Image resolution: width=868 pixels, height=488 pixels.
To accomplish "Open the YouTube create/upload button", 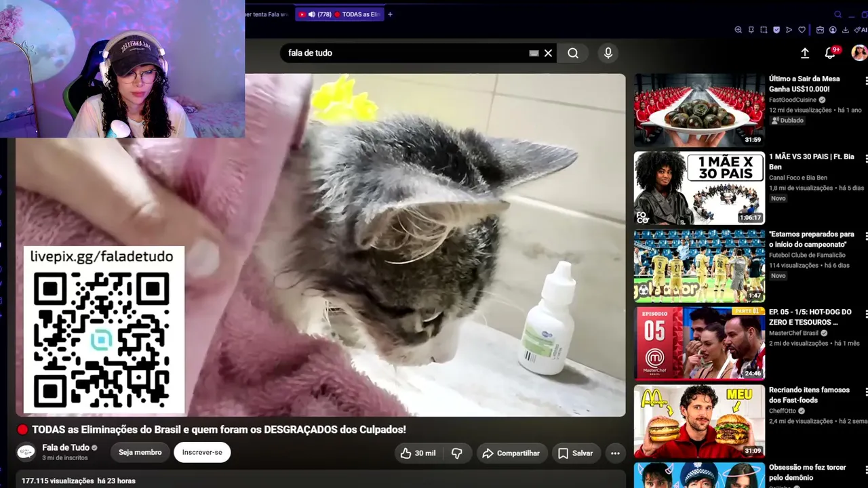I will tap(805, 53).
